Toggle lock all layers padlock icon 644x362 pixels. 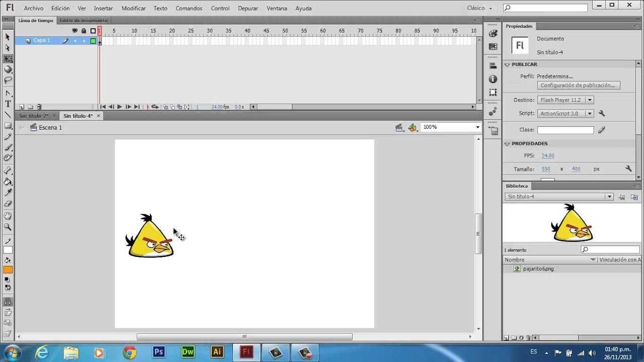84,31
